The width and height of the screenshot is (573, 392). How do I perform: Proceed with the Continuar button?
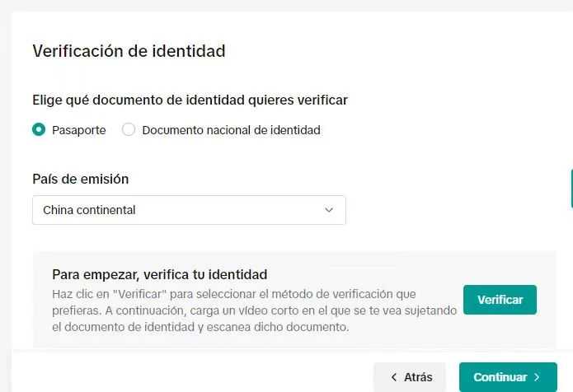click(x=507, y=377)
